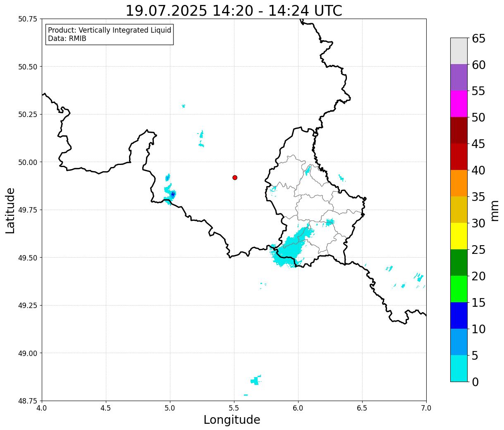
Task: Choose the gold 30-35 colorbar segment
Action: [x=459, y=210]
